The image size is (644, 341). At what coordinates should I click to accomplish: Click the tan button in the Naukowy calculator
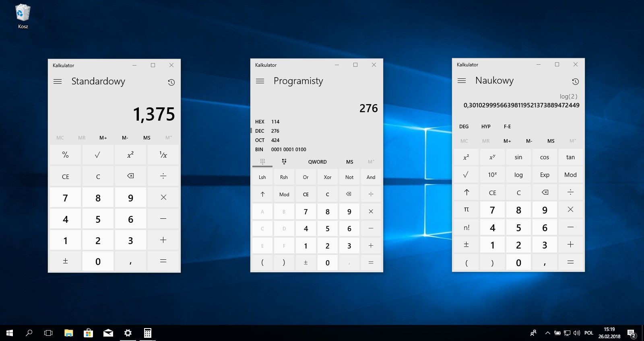(x=570, y=157)
